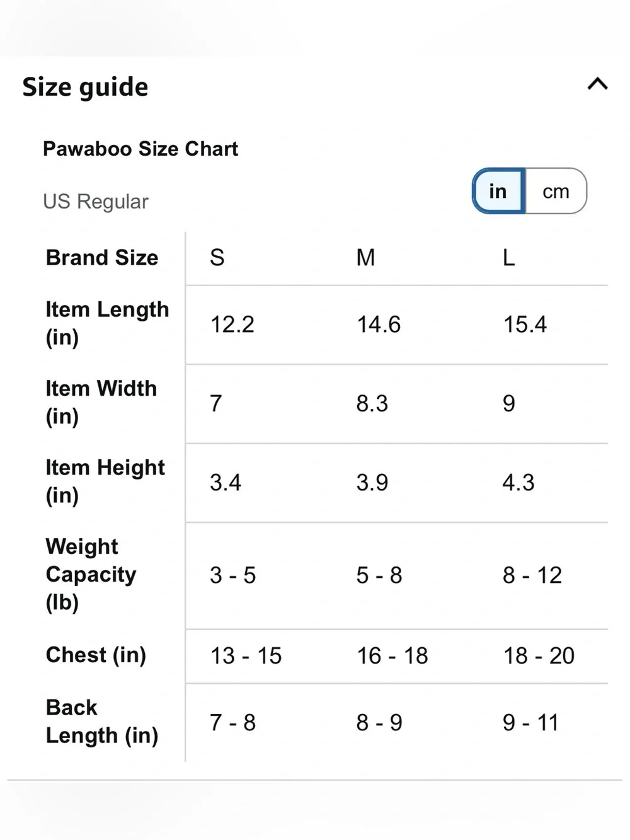Collapse the Size guide chevron
Viewport: 630px width, 840px height.
point(597,84)
